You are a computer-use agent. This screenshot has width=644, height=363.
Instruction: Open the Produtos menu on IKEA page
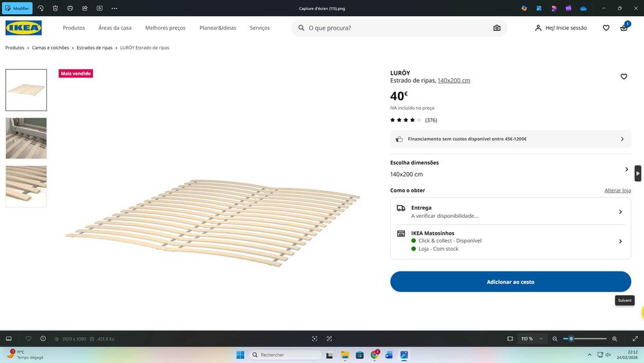click(x=74, y=28)
